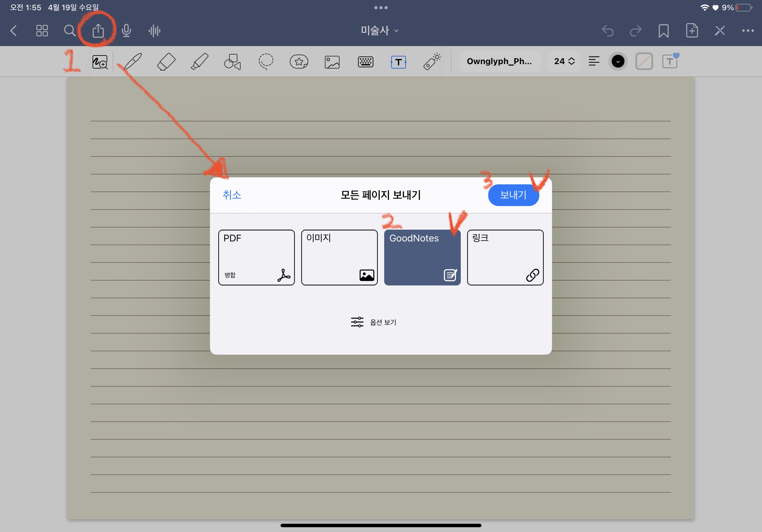Open the Elements sticker tool

299,62
